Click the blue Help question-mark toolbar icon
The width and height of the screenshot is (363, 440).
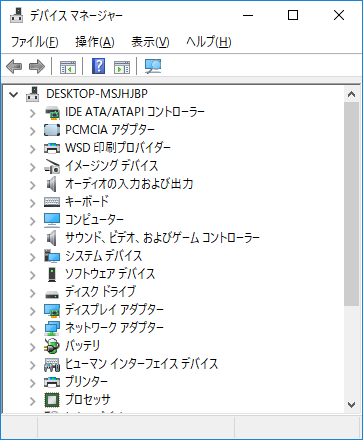click(98, 66)
